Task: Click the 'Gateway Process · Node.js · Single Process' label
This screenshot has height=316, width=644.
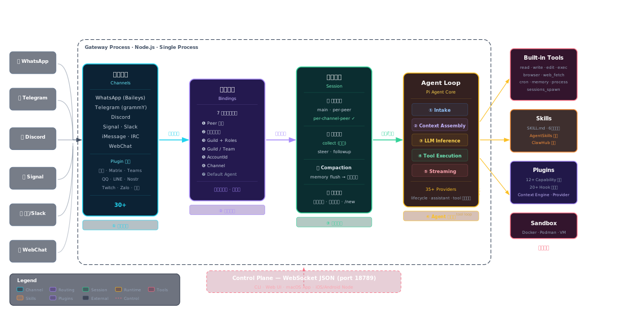Action: tap(141, 47)
